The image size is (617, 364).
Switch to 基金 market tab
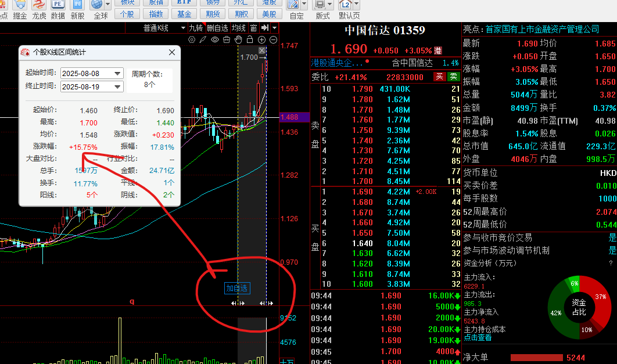(x=184, y=14)
